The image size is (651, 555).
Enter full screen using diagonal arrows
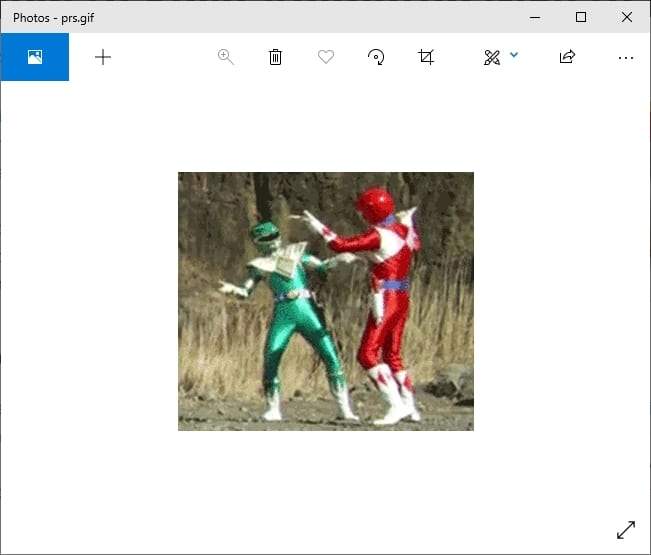(626, 530)
